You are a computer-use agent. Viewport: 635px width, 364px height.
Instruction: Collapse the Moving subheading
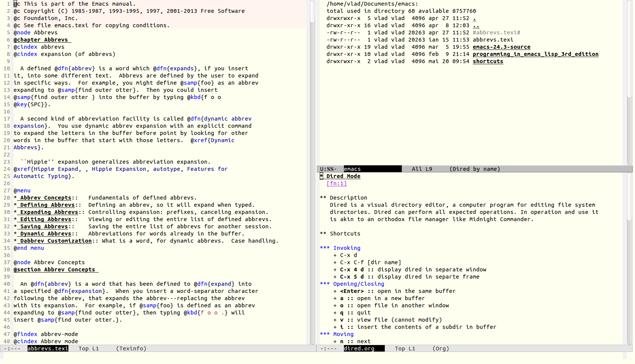336,334
